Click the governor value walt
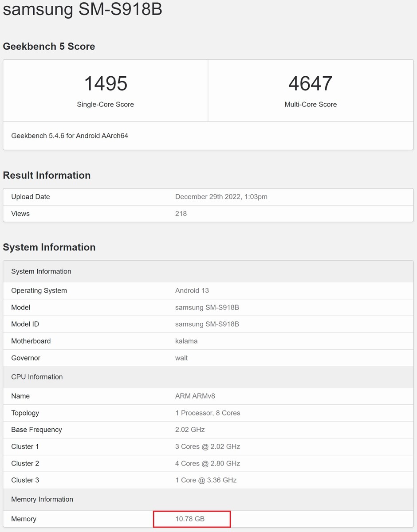Screen dimensions: 417x532 click(x=181, y=358)
